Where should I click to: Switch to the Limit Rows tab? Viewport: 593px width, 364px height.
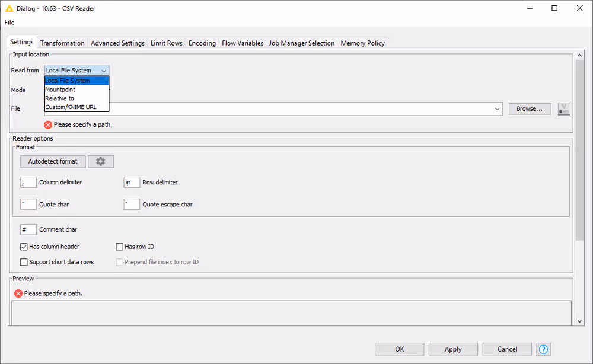(166, 43)
